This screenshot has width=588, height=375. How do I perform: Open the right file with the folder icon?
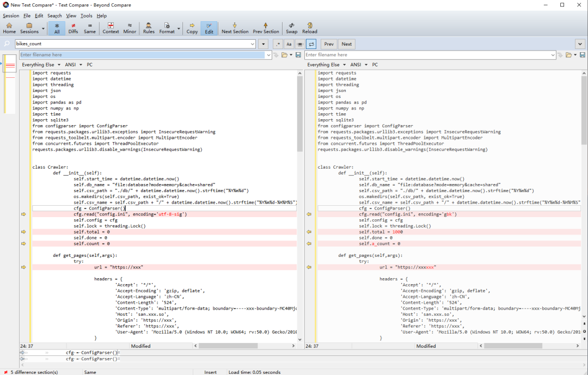click(569, 55)
